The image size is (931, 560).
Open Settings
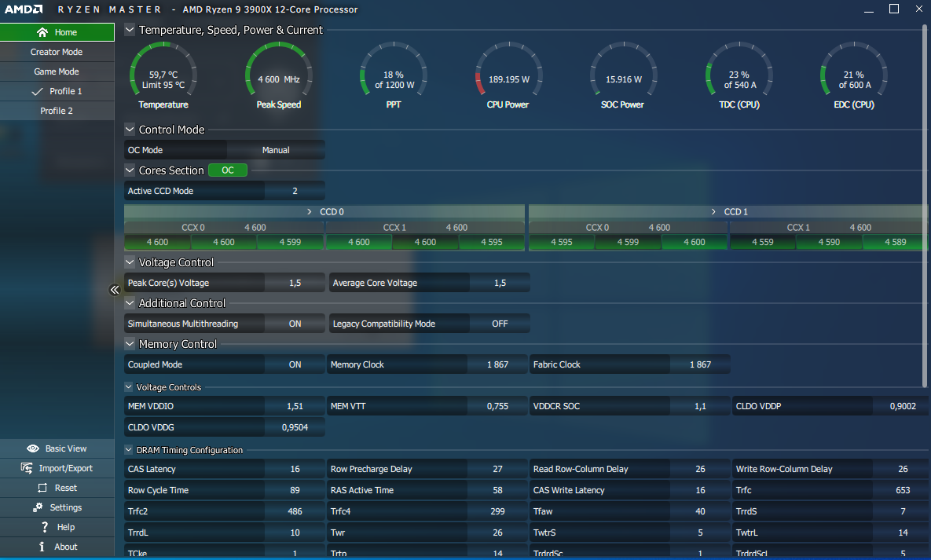pos(57,507)
